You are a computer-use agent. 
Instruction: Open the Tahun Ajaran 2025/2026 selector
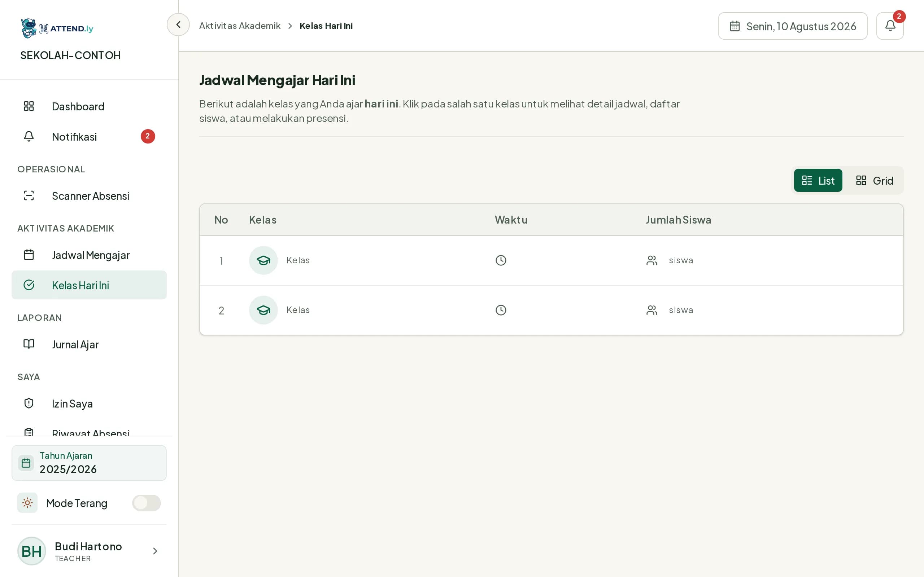(89, 463)
